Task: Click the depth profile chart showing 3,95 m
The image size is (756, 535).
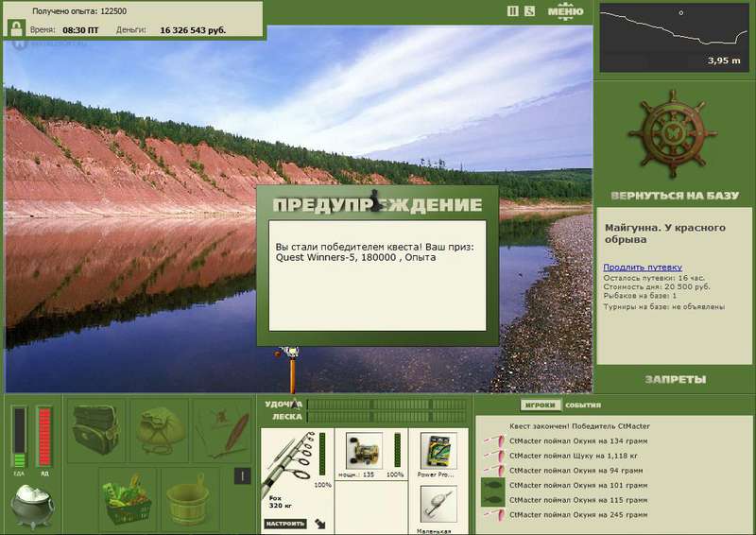Action: [x=674, y=38]
